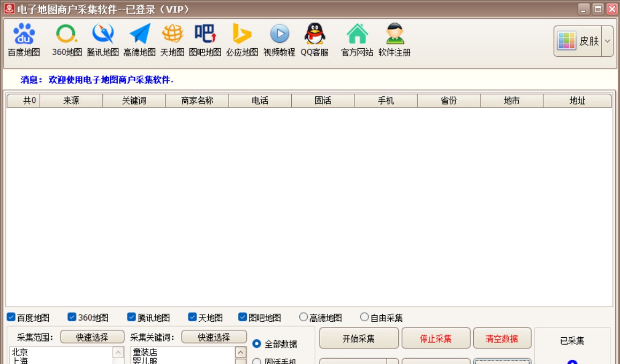Click the app icon in the title bar

pos(9,9)
